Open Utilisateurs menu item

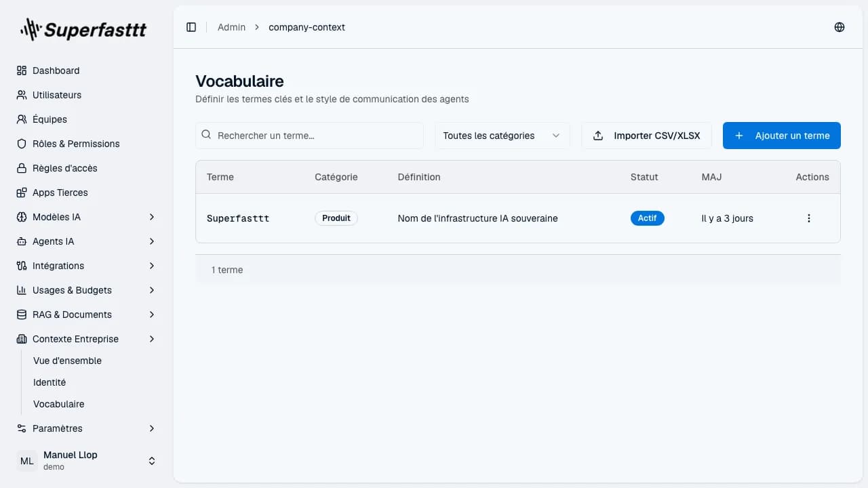(87, 95)
